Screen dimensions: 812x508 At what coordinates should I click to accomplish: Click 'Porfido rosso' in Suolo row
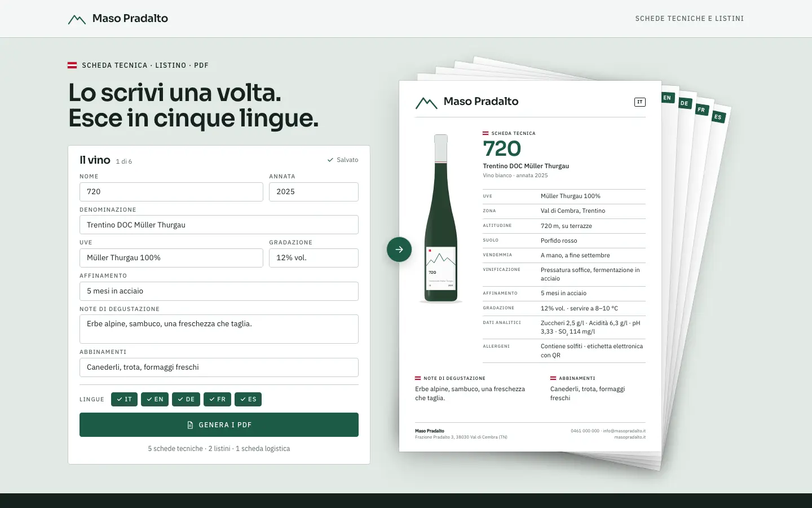click(x=559, y=240)
